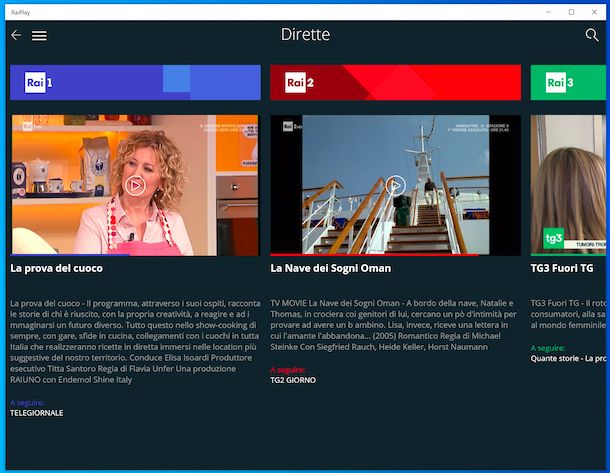Minimize the RaiPlay window

pos(548,12)
